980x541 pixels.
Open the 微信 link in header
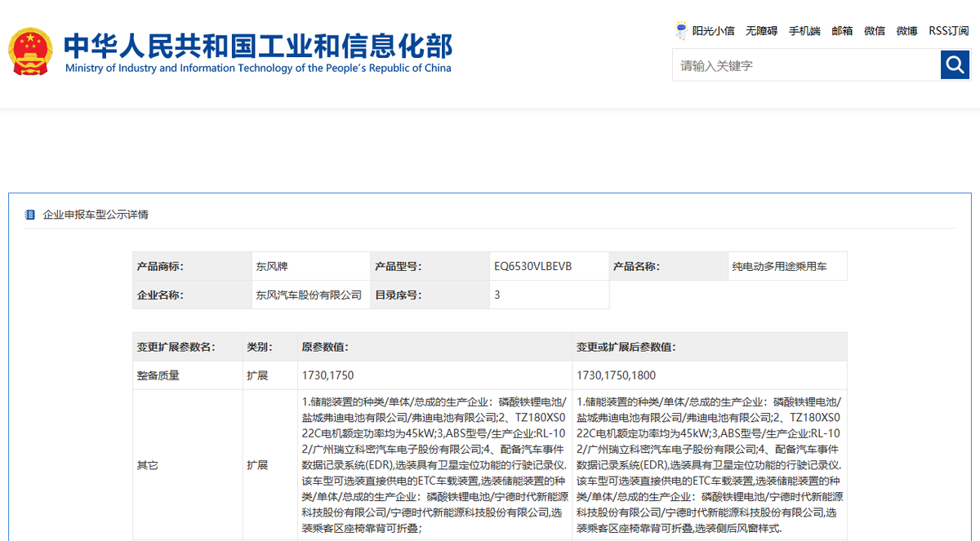(875, 31)
